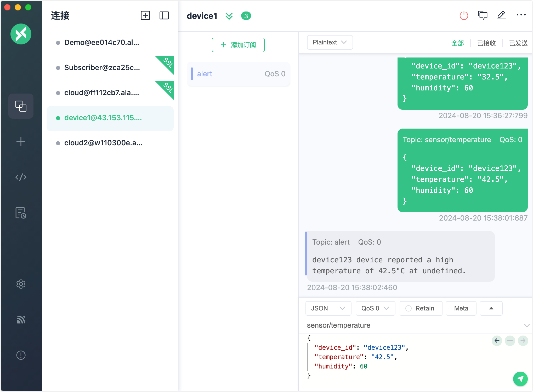Image resolution: width=533 pixels, height=392 pixels.
Task: Switch to 已发送 sent messages tab
Action: tap(518, 43)
